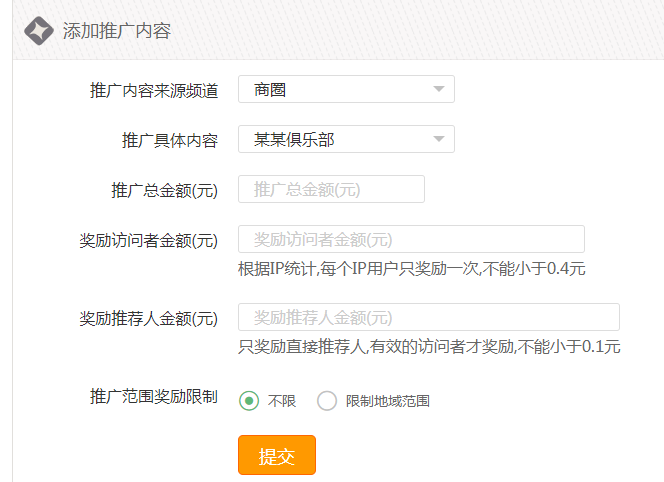Click the hint about 只奖励直接推荐人
This screenshot has width=664, height=482.
tap(428, 347)
